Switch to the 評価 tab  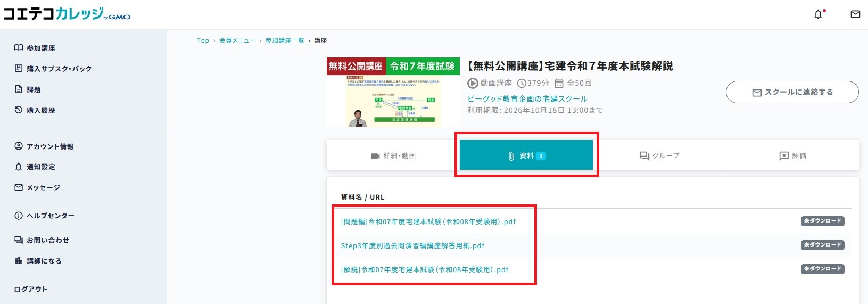[792, 156]
